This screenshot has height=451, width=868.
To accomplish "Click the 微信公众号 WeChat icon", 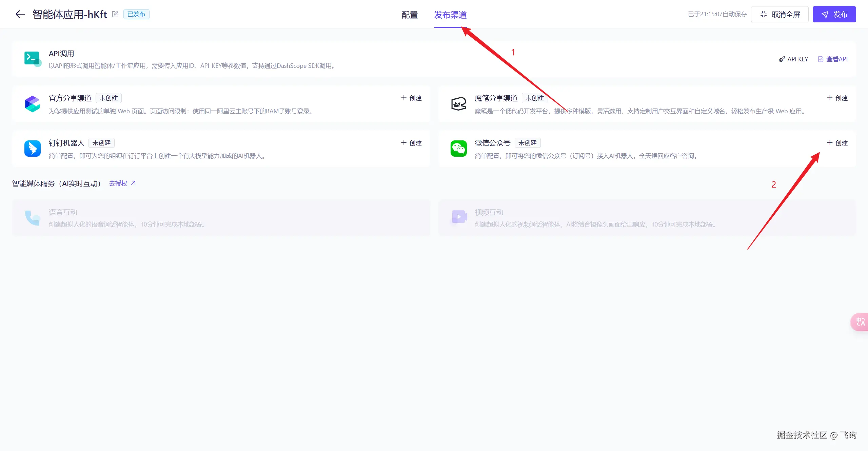I will pyautogui.click(x=458, y=149).
